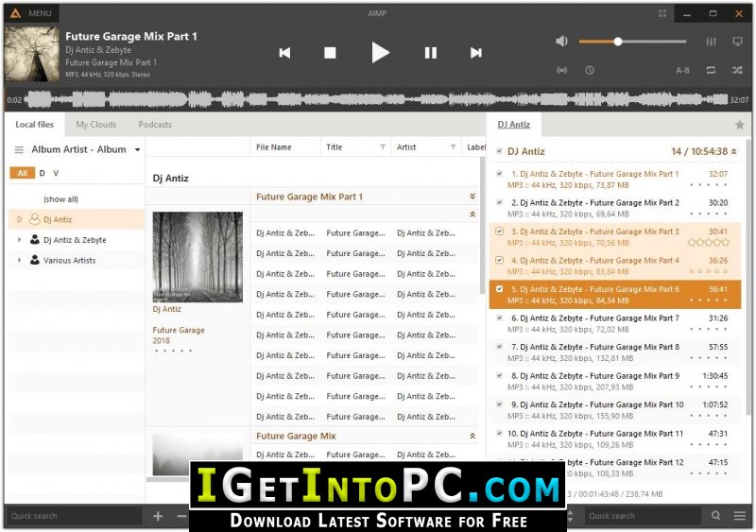Seek within the waveform progress bar
Viewport: 756px width, 532px height.
tap(376, 100)
